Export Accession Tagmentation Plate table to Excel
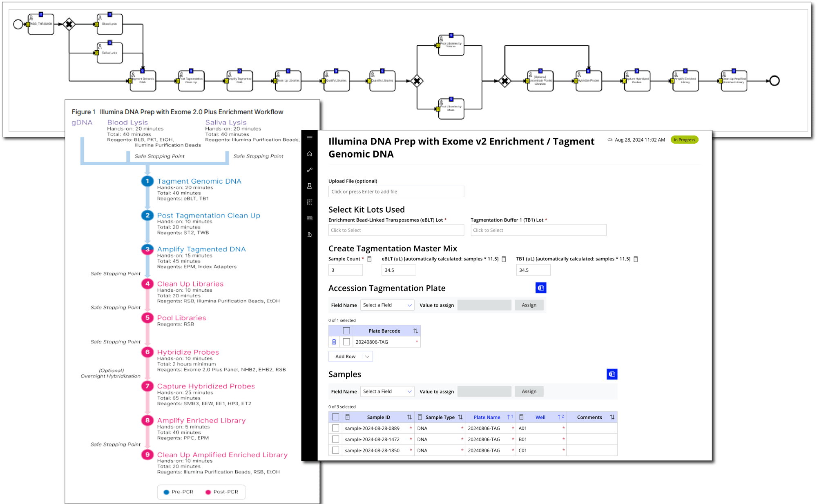The height and width of the screenshot is (504, 817). click(541, 288)
